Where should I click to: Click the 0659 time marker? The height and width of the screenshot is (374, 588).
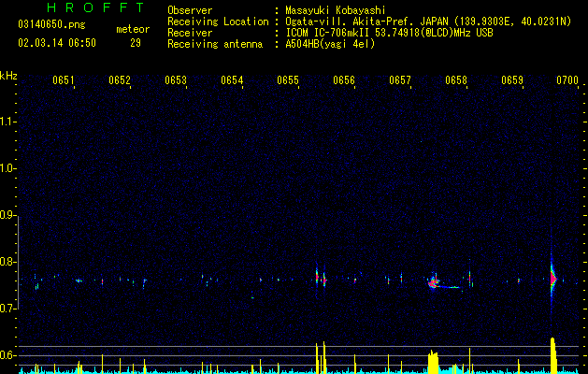point(512,80)
